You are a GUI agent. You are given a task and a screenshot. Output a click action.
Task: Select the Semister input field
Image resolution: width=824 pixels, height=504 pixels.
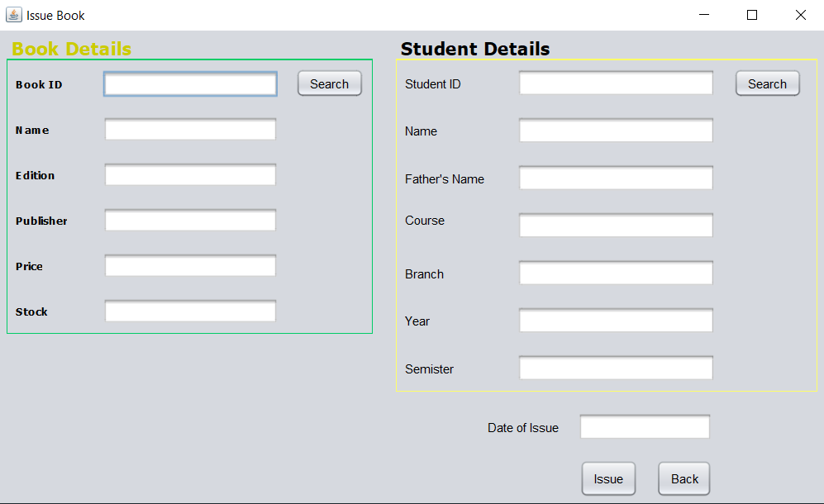point(616,368)
